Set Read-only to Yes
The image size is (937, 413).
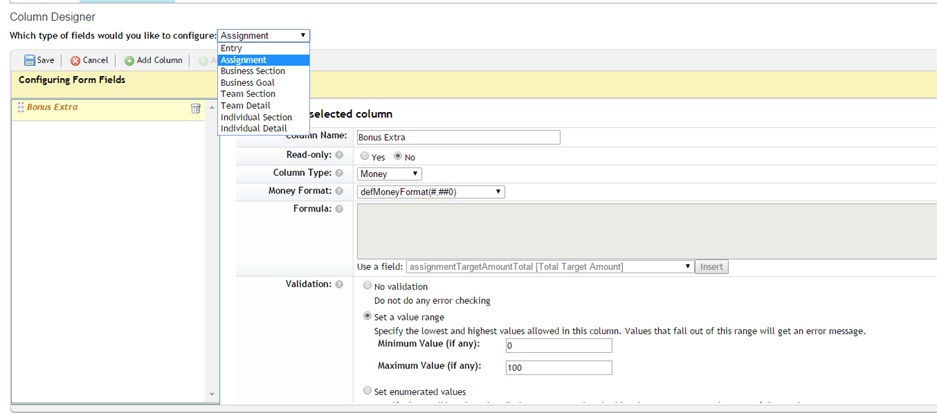(365, 156)
